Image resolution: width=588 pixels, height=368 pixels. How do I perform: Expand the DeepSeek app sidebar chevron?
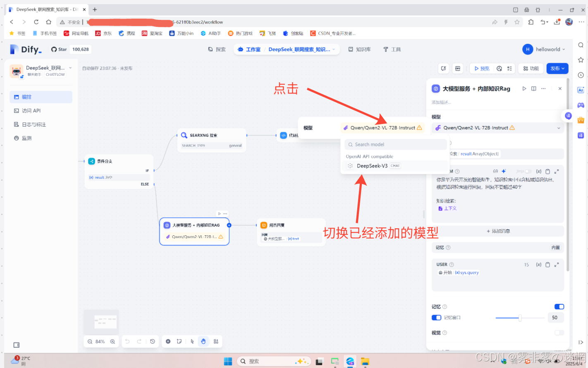coord(70,68)
